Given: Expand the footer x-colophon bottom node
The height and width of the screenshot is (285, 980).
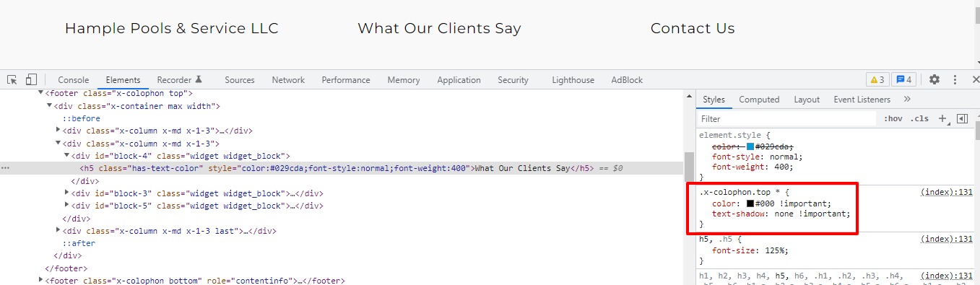Looking at the screenshot, I should pos(40,281).
